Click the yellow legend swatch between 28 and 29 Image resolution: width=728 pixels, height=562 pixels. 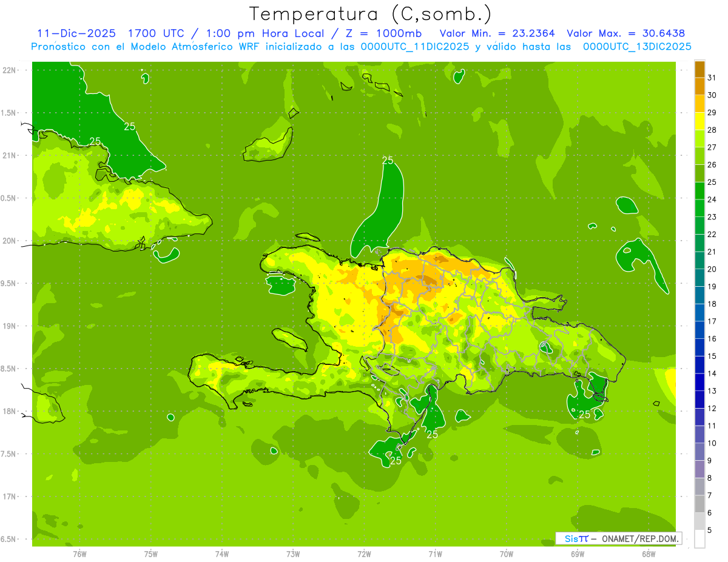click(x=699, y=121)
